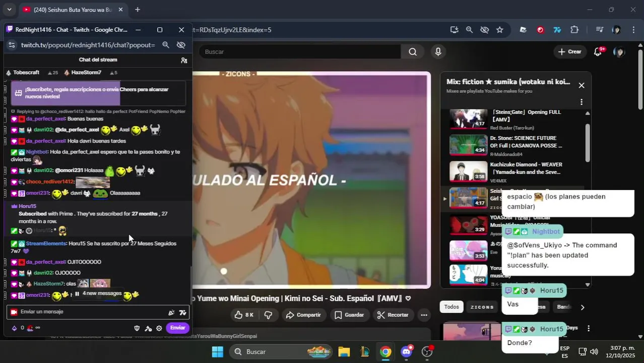Screen dimensions: 644x363
Task: Open Google Chrome from taskbar
Action: point(385,352)
